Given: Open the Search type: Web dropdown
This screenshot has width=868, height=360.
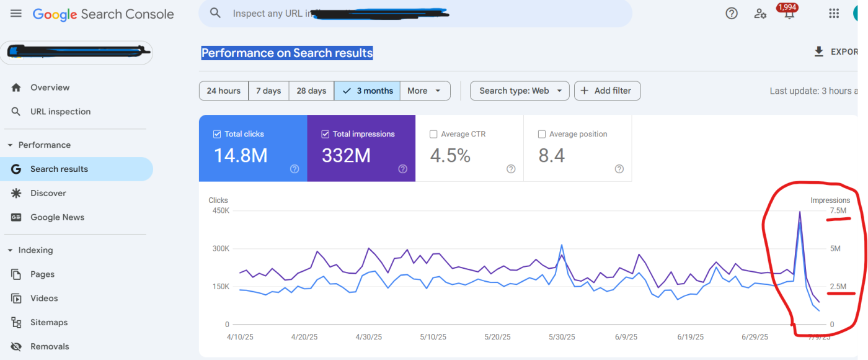Looking at the screenshot, I should pyautogui.click(x=520, y=91).
